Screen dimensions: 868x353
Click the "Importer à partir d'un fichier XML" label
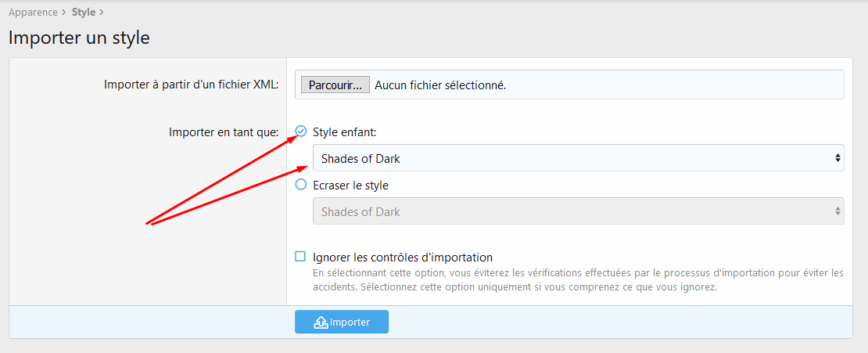pyautogui.click(x=191, y=85)
